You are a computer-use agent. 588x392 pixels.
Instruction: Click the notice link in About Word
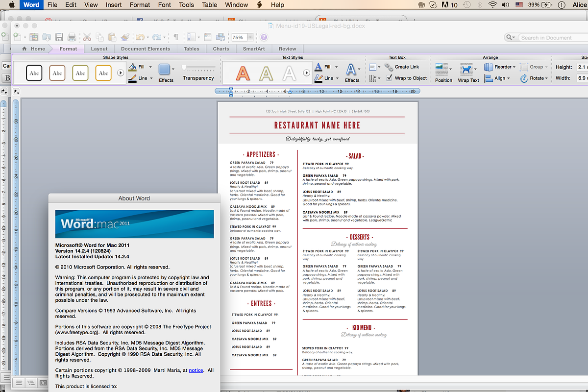click(196, 370)
